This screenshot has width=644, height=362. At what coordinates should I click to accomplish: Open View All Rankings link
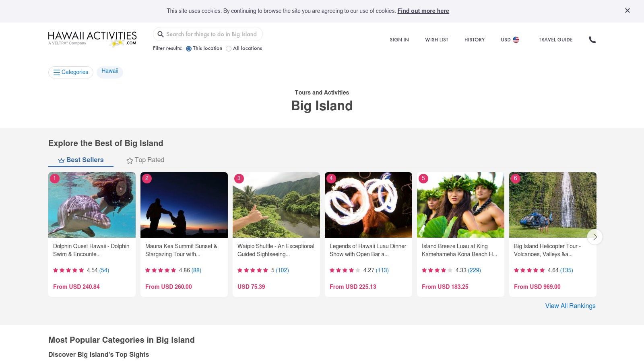coord(570,306)
